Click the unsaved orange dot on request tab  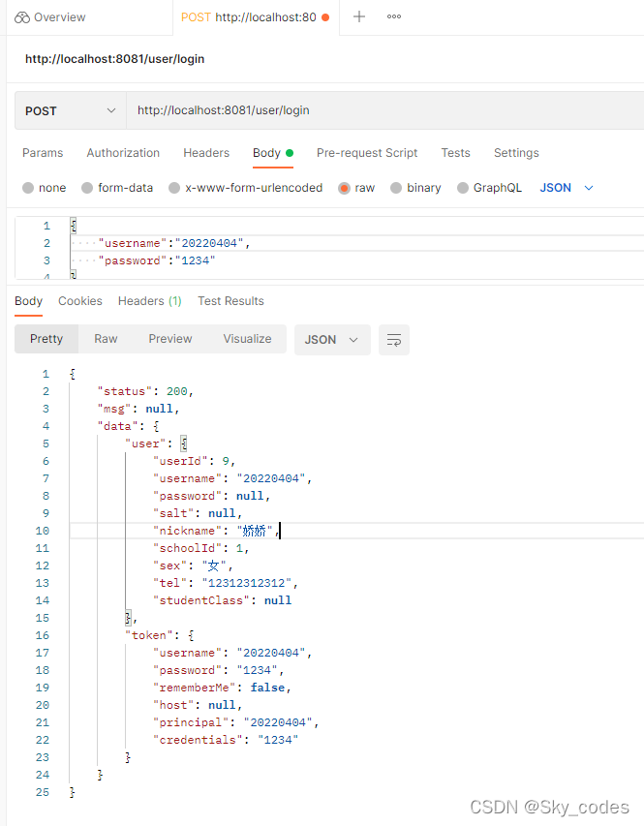point(325,17)
